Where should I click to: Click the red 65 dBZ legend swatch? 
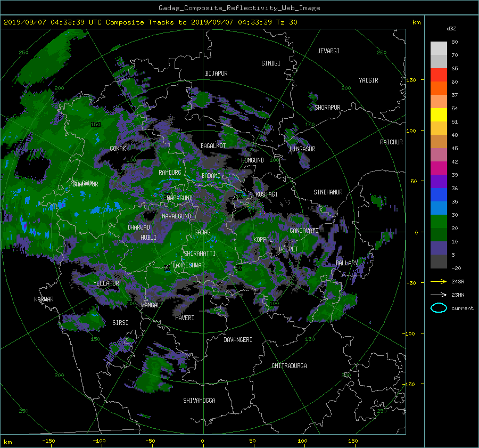[439, 75]
